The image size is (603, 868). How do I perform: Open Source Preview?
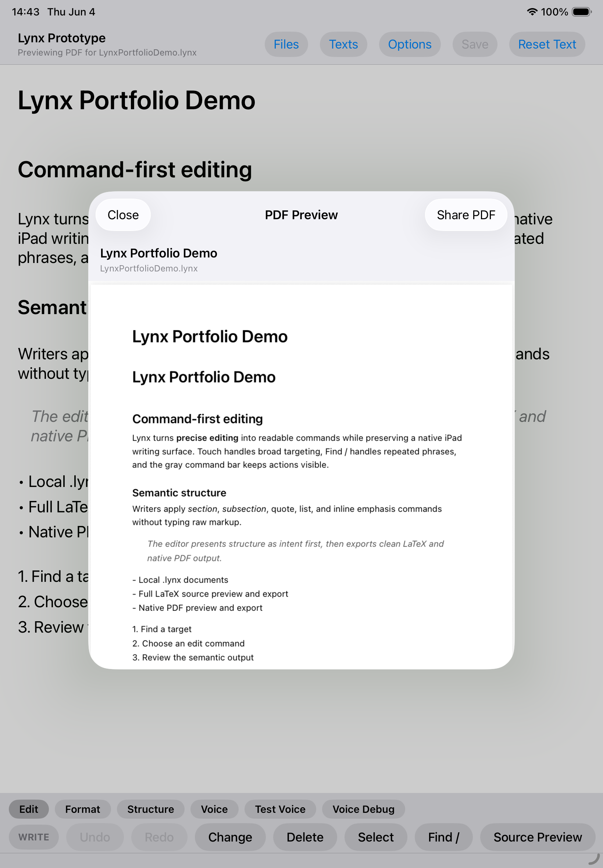coord(537,837)
